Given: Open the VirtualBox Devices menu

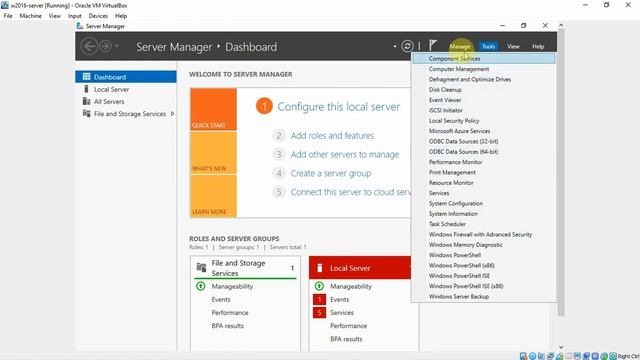Looking at the screenshot, I should (x=98, y=16).
